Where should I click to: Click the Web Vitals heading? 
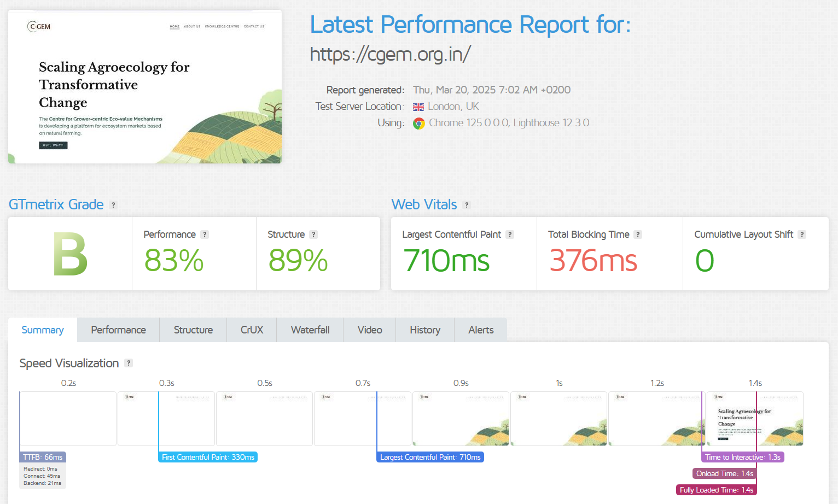(x=424, y=204)
